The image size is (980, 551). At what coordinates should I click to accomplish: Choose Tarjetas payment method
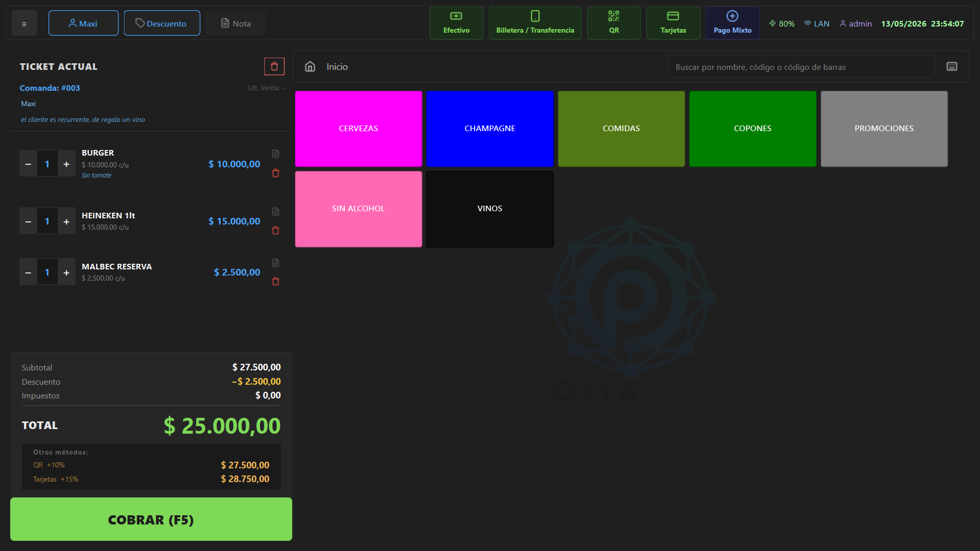673,23
